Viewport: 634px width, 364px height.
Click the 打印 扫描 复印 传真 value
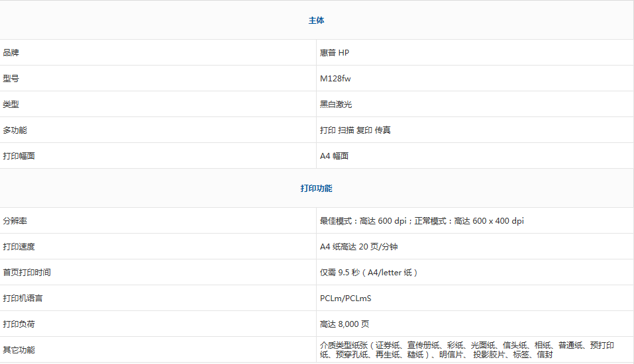click(x=355, y=130)
